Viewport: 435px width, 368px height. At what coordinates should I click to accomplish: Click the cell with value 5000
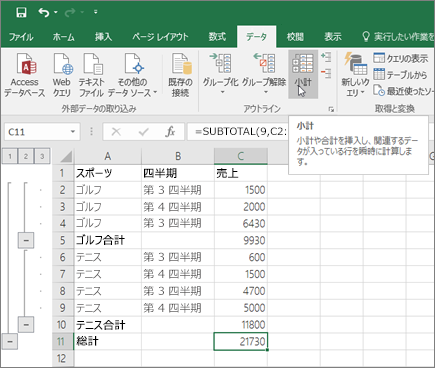tap(241, 308)
